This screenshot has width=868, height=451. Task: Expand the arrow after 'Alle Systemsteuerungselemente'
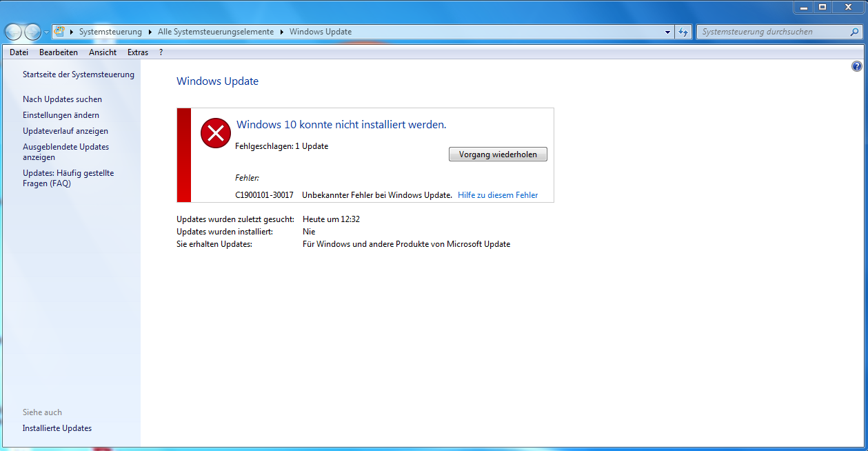(x=281, y=32)
